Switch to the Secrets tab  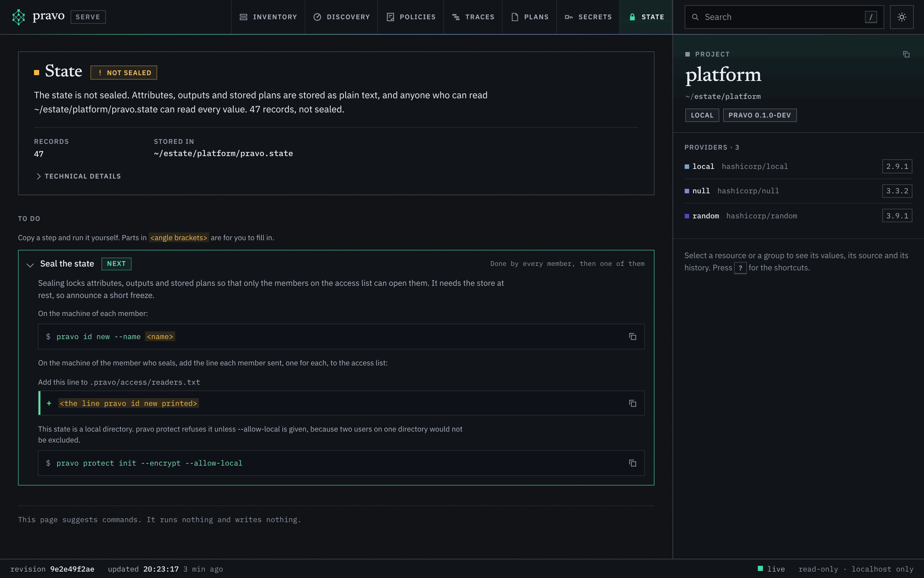click(588, 17)
